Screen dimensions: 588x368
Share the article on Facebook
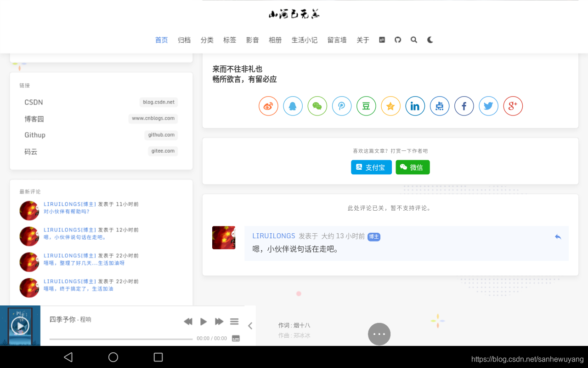pyautogui.click(x=464, y=106)
